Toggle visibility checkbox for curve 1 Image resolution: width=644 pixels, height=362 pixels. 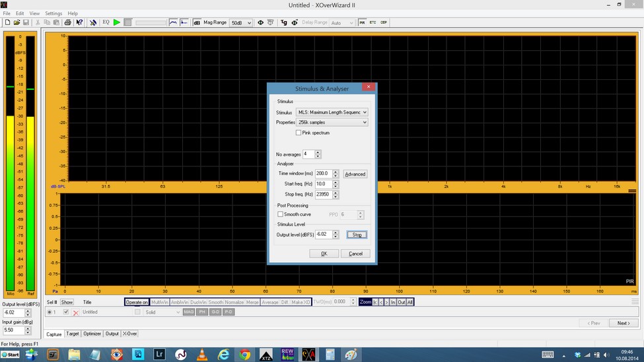[65, 312]
